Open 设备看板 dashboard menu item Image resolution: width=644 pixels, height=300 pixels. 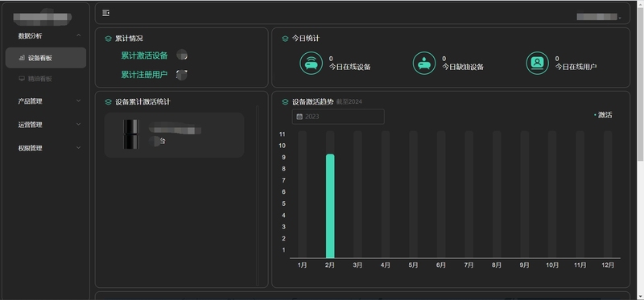tap(46, 58)
